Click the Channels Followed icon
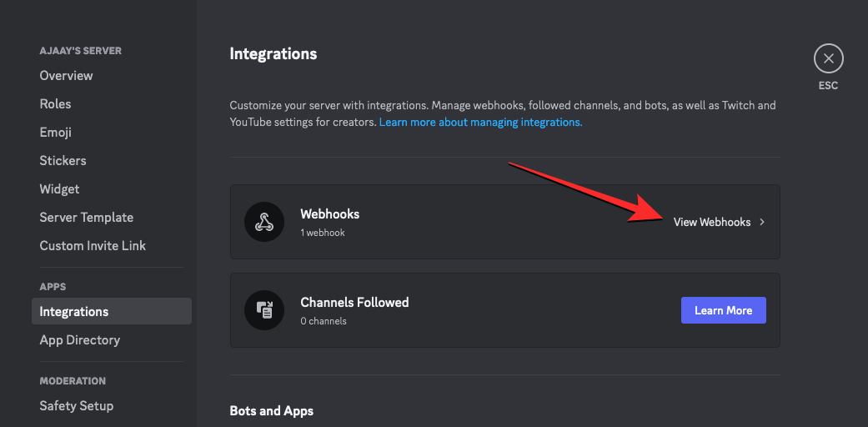Screen dimensions: 868x427 pyautogui.click(x=263, y=310)
